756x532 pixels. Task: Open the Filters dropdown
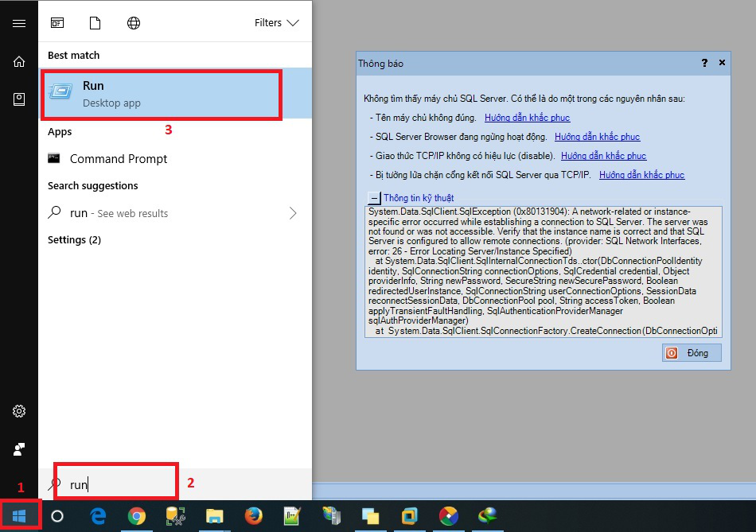coord(277,22)
